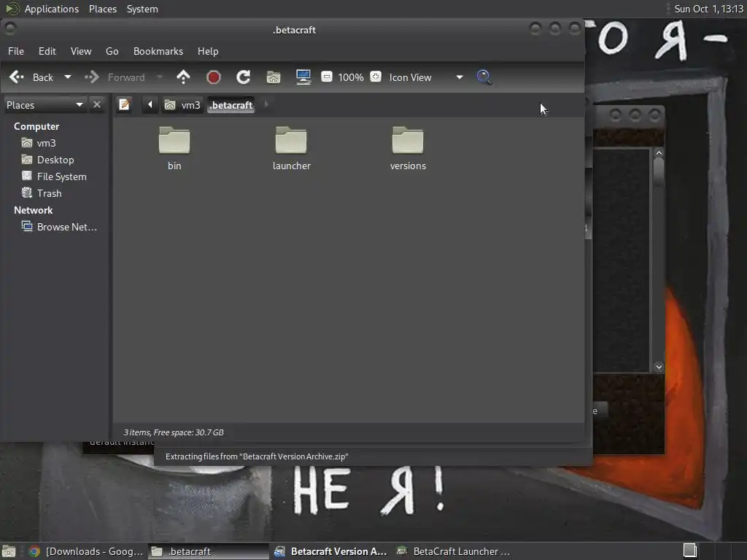
Task: Click the Extracting files progress message
Action: point(257,456)
